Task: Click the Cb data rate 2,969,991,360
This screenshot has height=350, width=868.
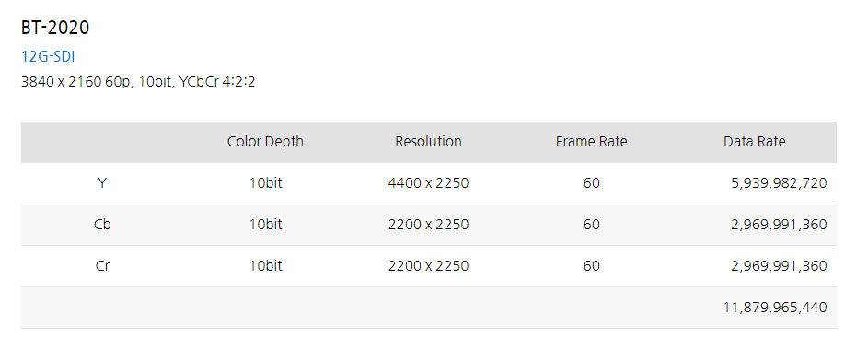Action: [x=779, y=226]
